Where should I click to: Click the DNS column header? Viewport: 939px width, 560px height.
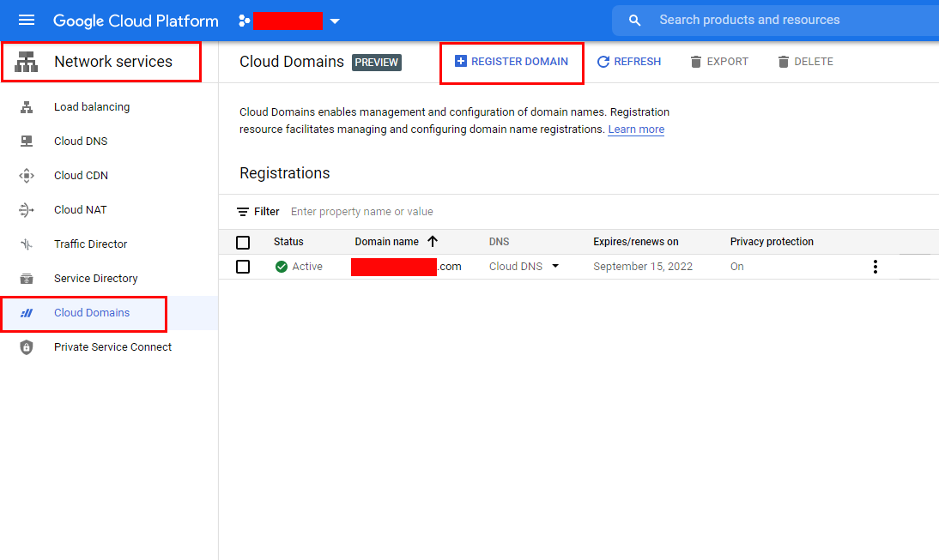[499, 242]
